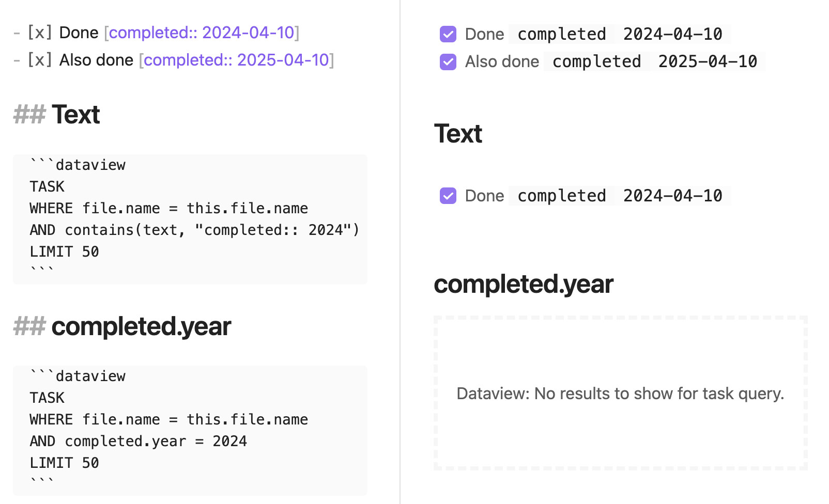Image resolution: width=829 pixels, height=504 pixels.
Task: Click the 'Text' heading in the preview pane
Action: 458,134
